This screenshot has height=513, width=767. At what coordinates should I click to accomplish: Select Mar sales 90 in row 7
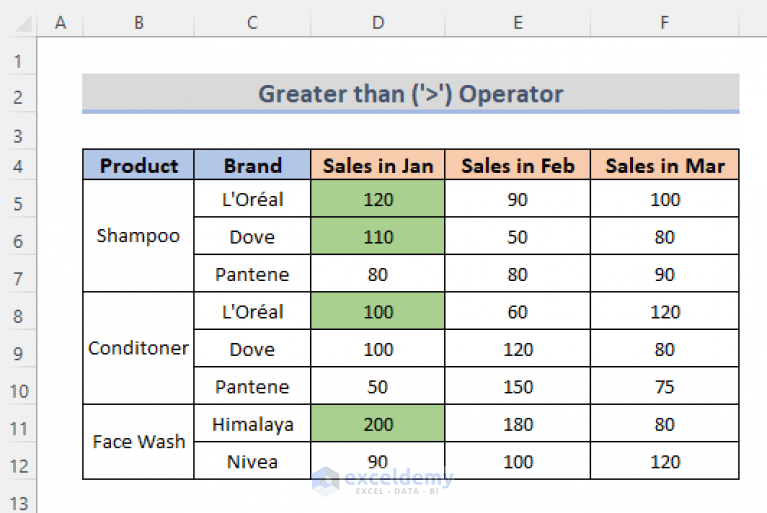[x=665, y=274]
